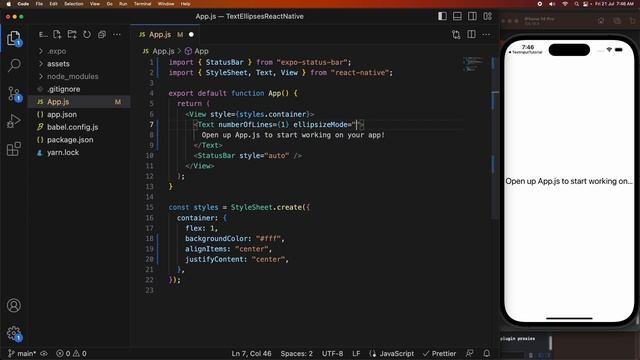The image size is (640, 360).
Task: Open the File menu
Action: point(39,4)
